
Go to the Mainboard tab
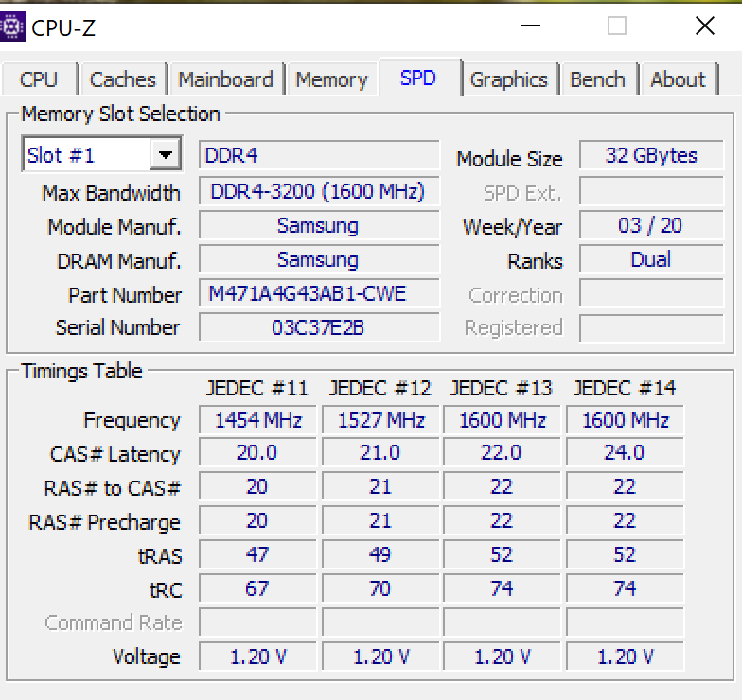click(225, 79)
